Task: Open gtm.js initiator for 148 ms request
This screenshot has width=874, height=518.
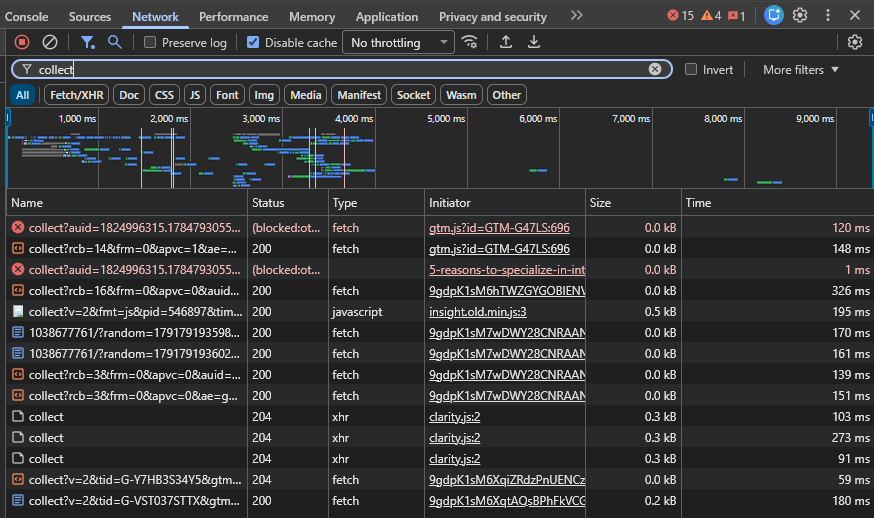Action: coord(499,249)
